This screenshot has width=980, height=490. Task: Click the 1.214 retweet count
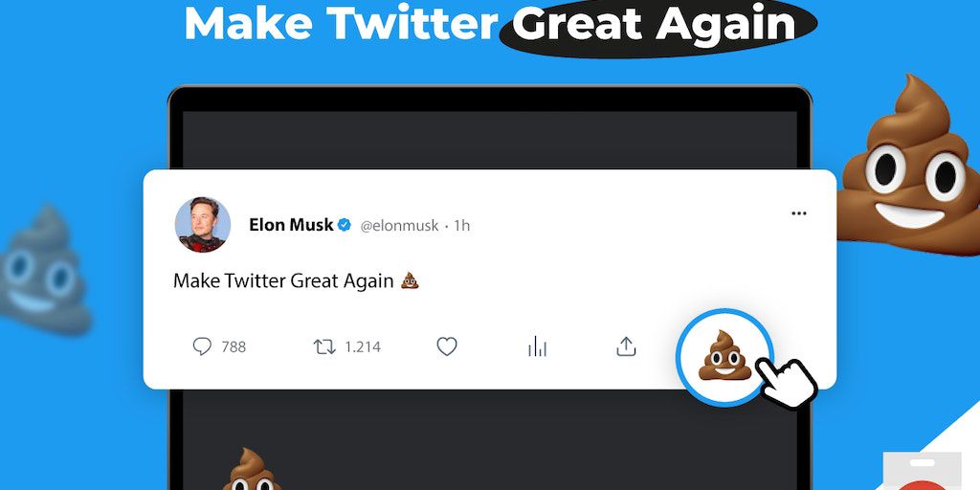tap(363, 347)
